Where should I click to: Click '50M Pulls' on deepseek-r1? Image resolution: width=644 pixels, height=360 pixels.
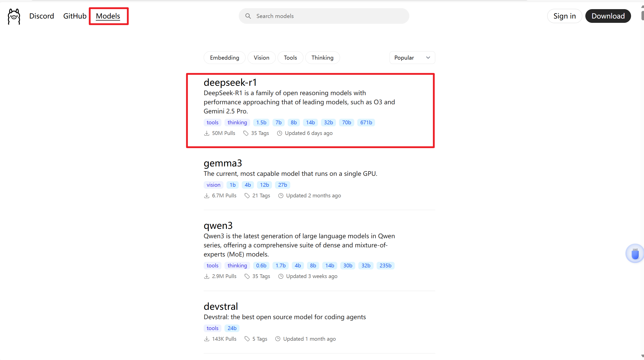[223, 133]
